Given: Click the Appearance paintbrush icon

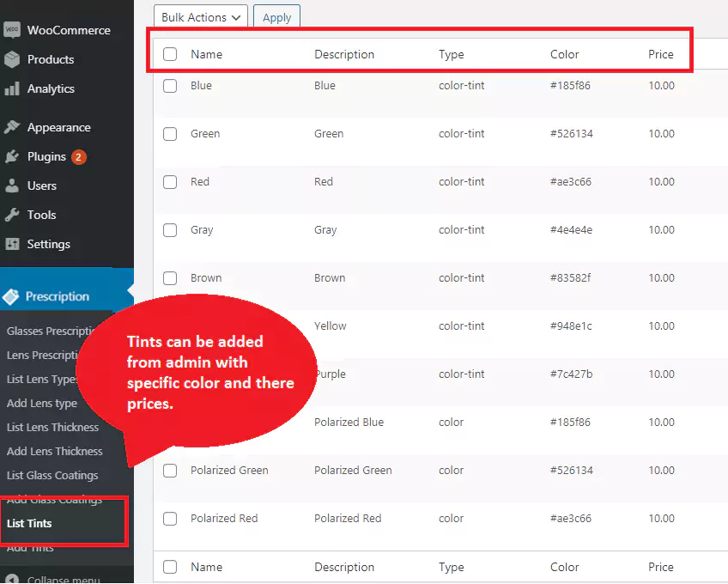Looking at the screenshot, I should click(12, 127).
